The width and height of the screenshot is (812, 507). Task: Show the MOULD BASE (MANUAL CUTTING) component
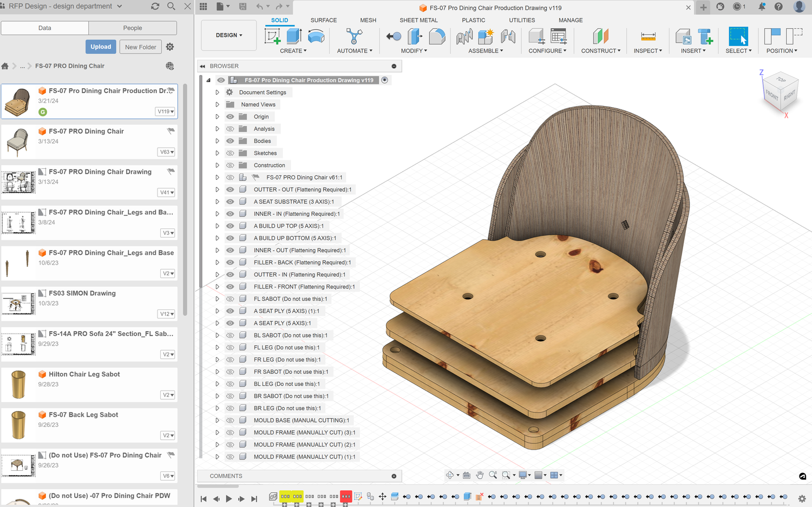tap(230, 420)
